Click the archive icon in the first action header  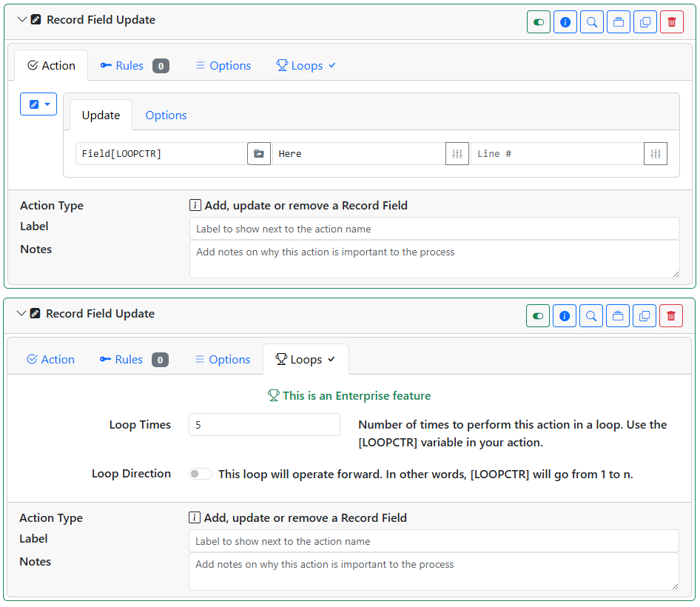pyautogui.click(x=619, y=22)
